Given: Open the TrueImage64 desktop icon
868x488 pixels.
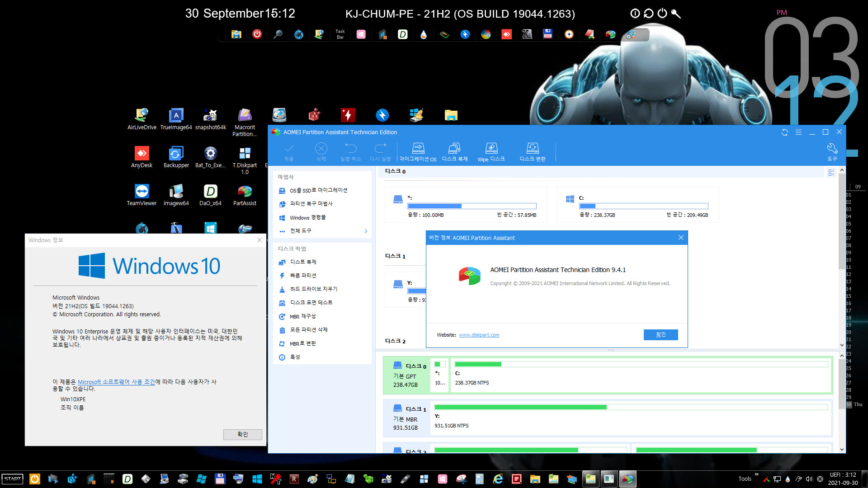Looking at the screenshot, I should click(x=176, y=119).
